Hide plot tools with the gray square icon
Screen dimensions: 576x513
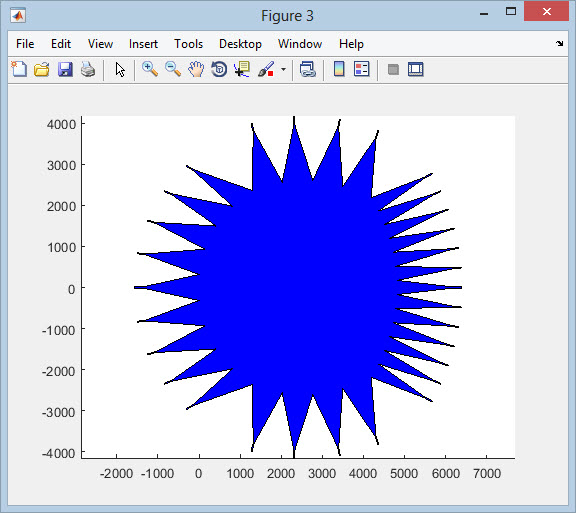pos(393,69)
